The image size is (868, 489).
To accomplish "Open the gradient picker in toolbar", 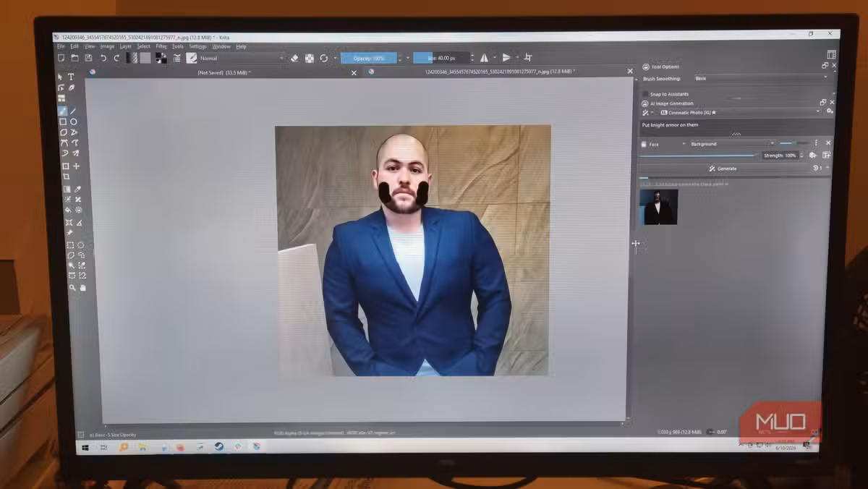I will pos(132,58).
